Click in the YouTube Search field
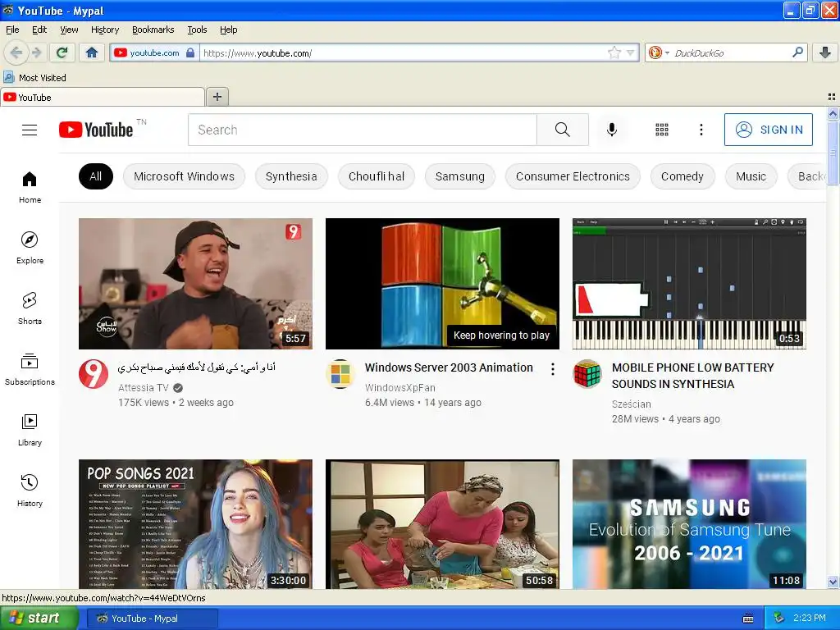 click(362, 130)
